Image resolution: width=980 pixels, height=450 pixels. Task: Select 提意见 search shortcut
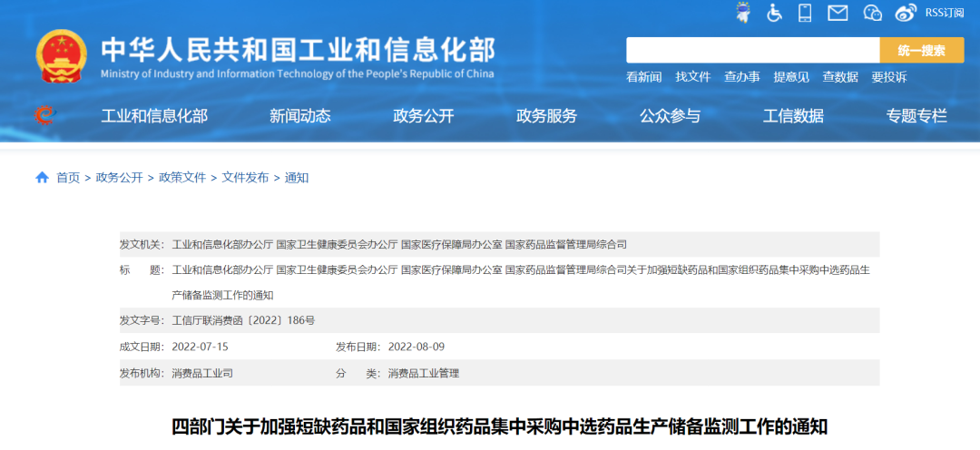click(x=791, y=77)
